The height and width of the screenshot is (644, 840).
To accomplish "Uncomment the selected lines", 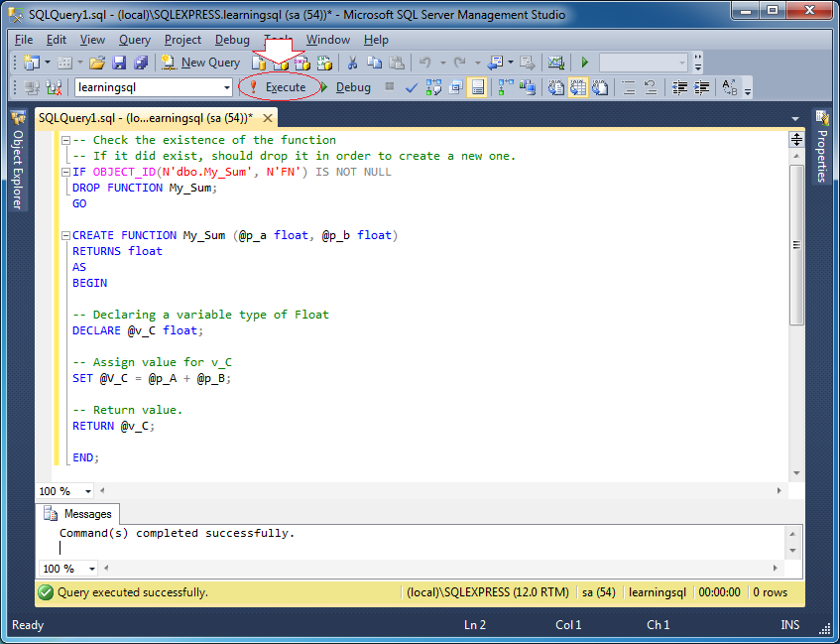I will [651, 87].
